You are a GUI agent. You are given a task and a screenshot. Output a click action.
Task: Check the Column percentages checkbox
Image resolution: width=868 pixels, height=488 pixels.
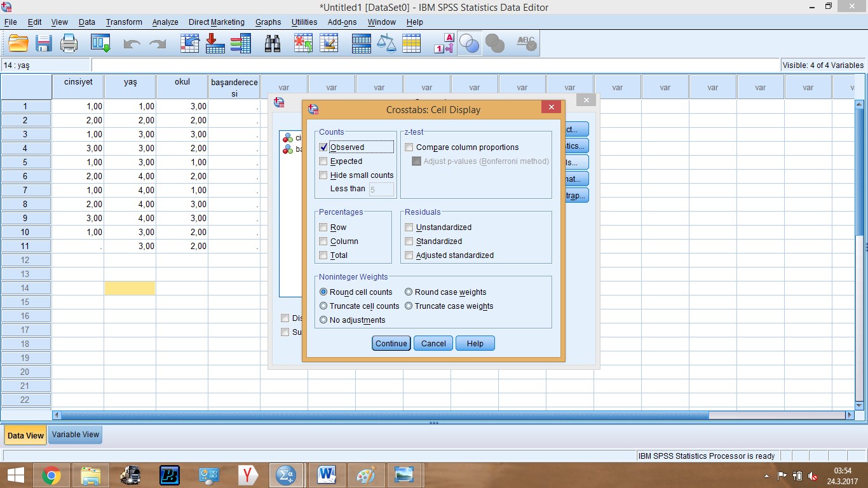(x=323, y=241)
